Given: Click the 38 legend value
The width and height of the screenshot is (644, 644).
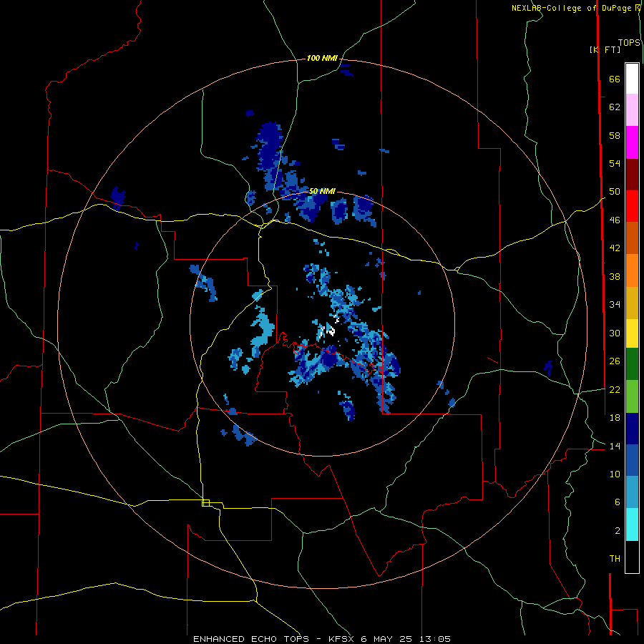Looking at the screenshot, I should coord(615,276).
